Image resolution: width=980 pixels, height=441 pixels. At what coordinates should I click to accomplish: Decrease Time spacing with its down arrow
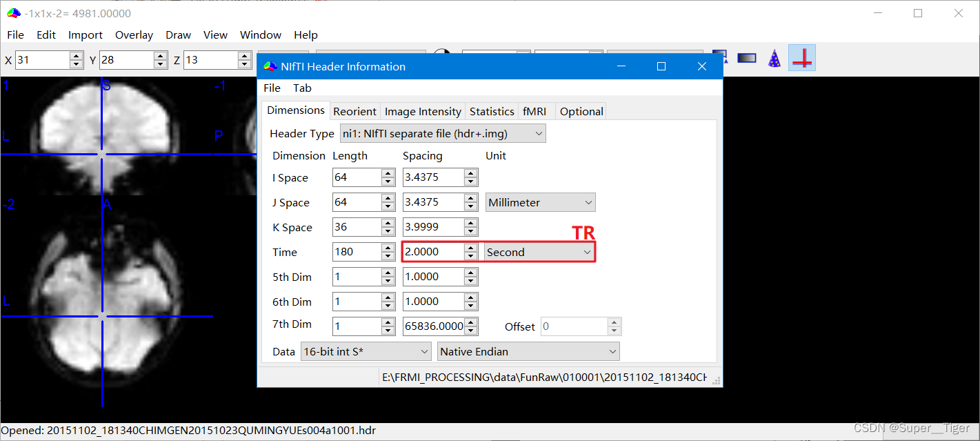470,256
